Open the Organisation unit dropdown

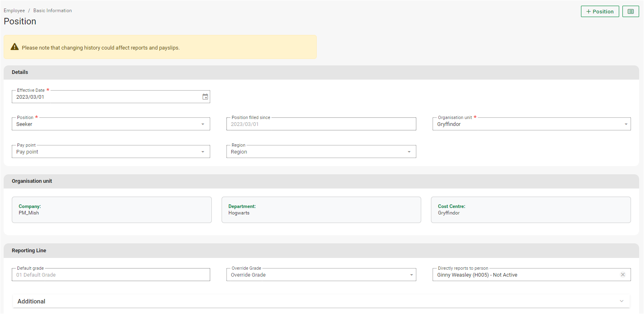click(x=531, y=124)
